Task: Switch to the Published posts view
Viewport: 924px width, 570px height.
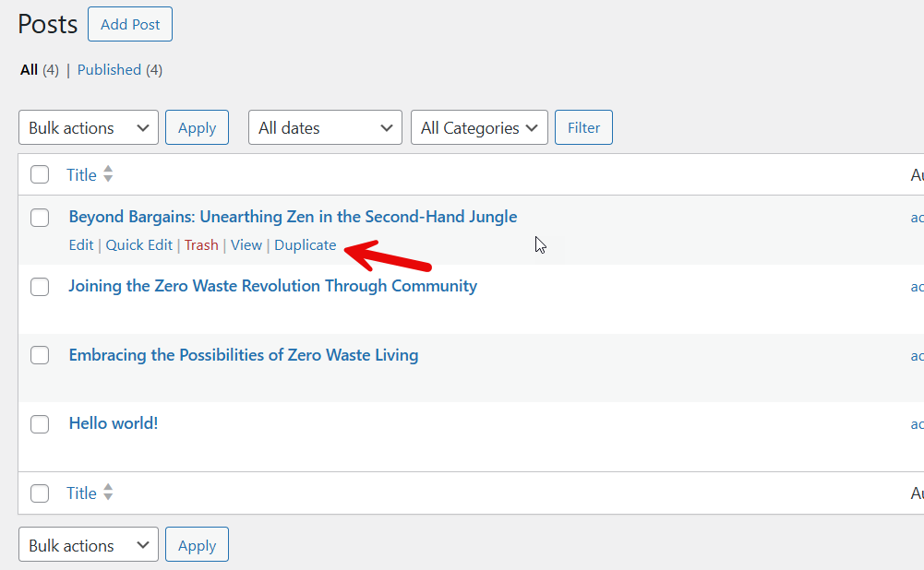Action: (109, 70)
